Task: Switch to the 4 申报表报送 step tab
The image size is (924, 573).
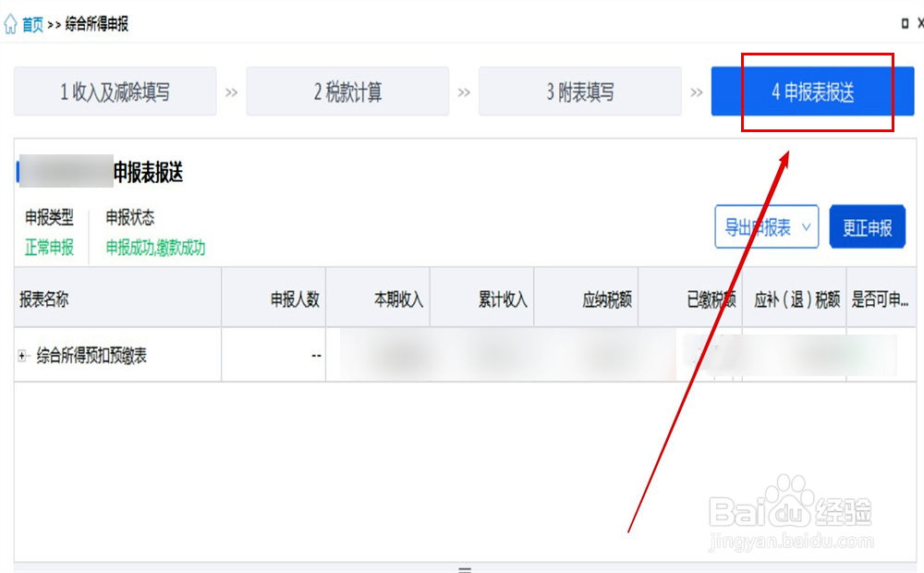Action: click(x=809, y=91)
